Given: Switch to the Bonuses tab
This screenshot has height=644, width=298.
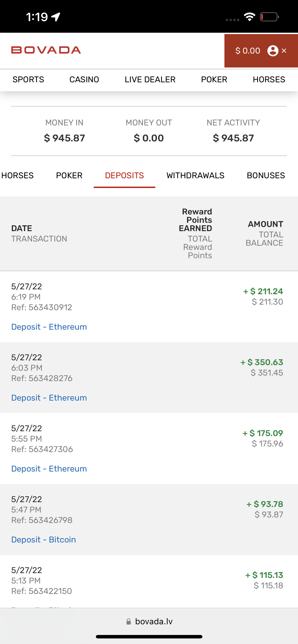Looking at the screenshot, I should (266, 175).
